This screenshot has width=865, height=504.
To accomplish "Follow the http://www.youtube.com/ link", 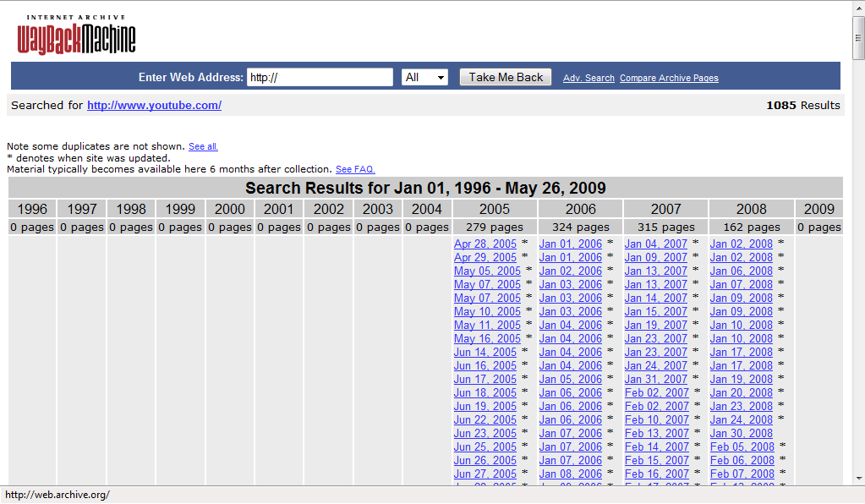I will pyautogui.click(x=155, y=106).
